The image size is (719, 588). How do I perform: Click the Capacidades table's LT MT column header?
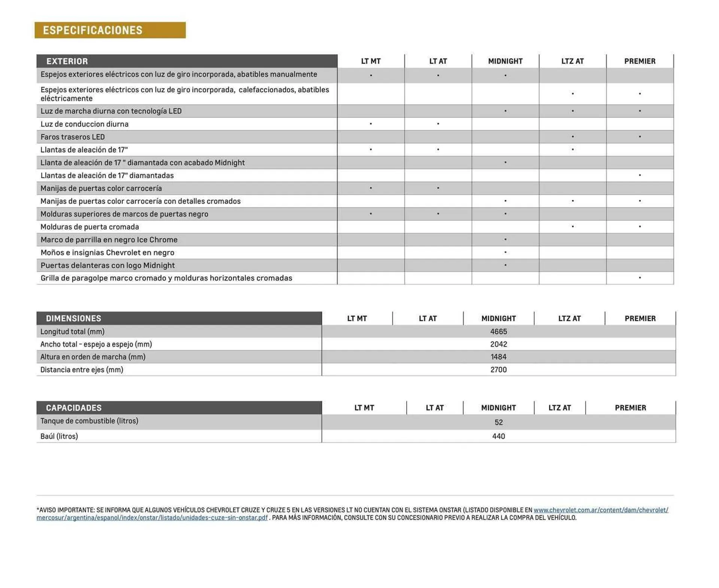click(x=364, y=408)
